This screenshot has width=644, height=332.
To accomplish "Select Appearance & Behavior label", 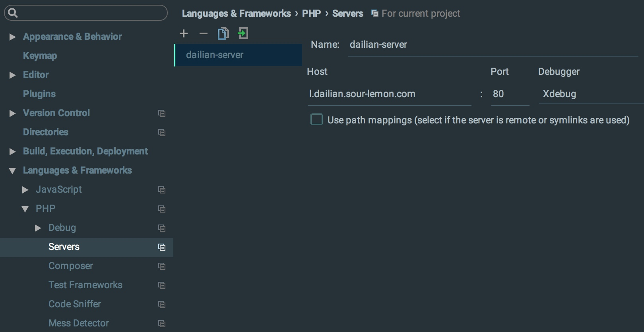I will pos(72,37).
